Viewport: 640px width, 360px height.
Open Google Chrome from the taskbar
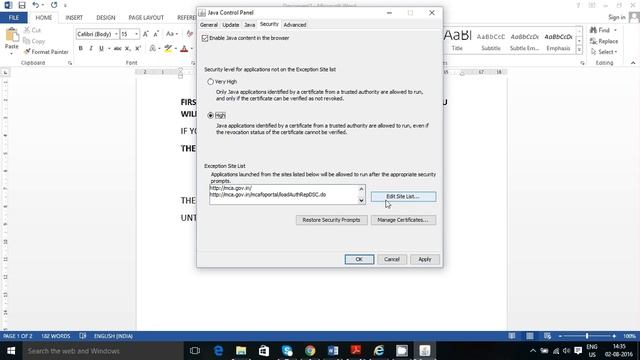(310, 351)
